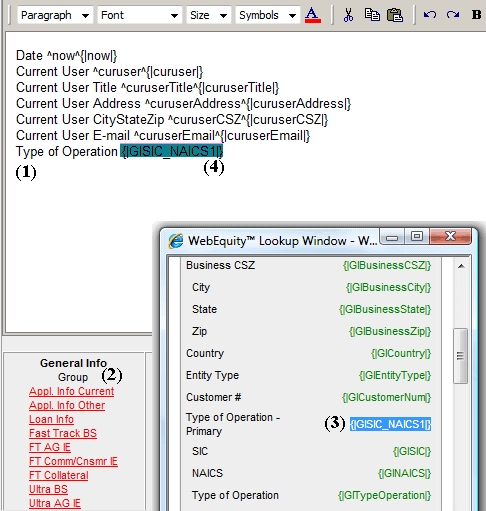Image resolution: width=486 pixels, height=511 pixels.
Task: Click the 'Date ^now^{|now|}' line in editor
Action: click(67, 56)
